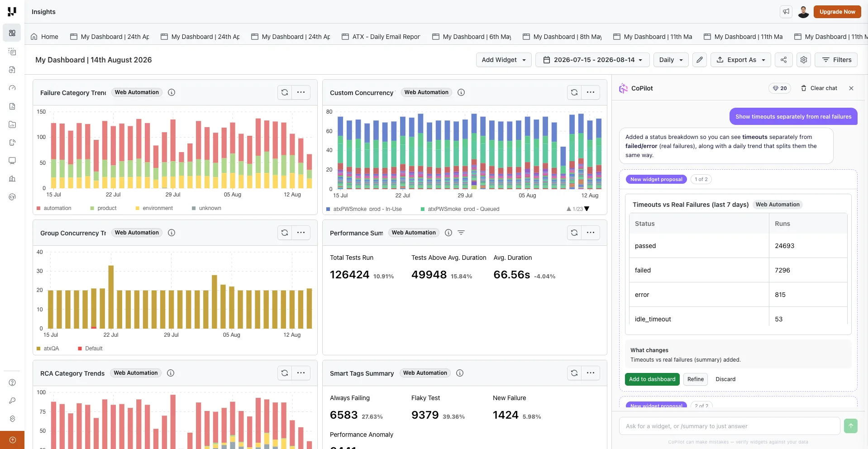Open the user profile avatar

803,12
